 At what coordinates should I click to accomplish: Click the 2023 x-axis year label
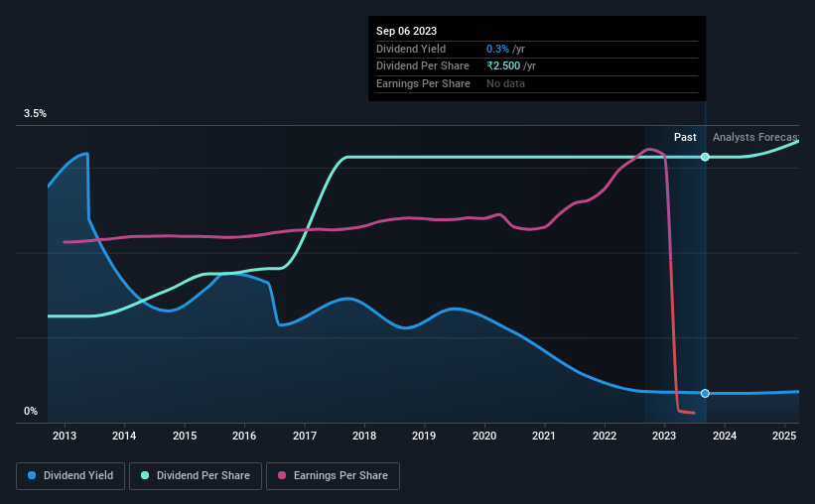click(x=664, y=436)
